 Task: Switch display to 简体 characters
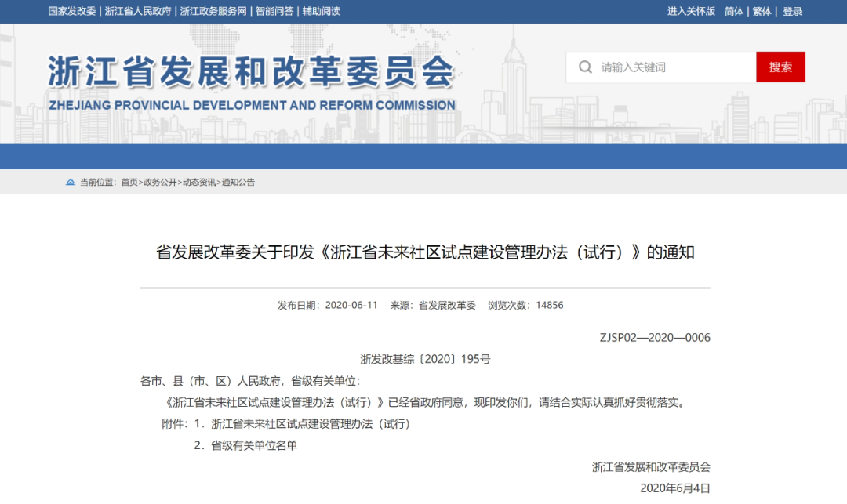click(733, 12)
